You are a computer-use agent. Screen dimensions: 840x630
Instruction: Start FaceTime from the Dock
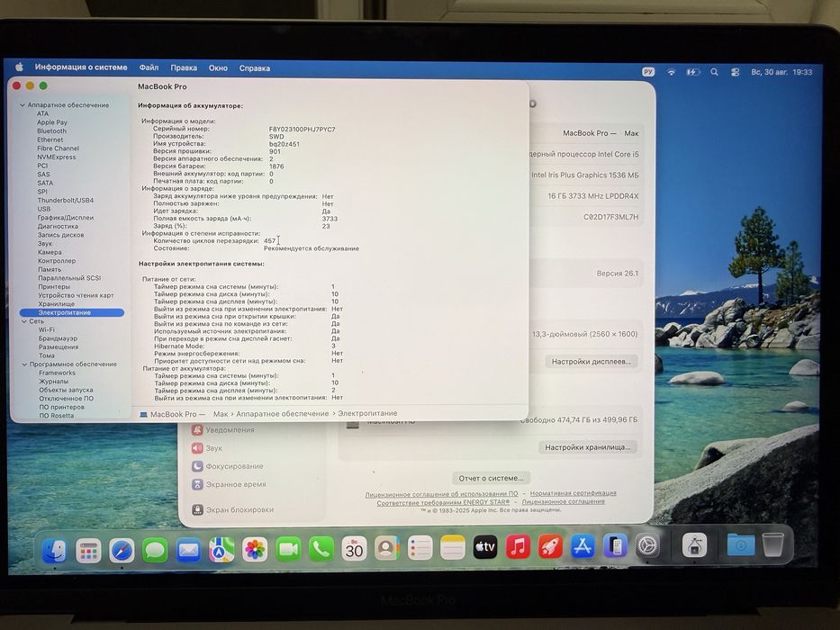click(288, 549)
